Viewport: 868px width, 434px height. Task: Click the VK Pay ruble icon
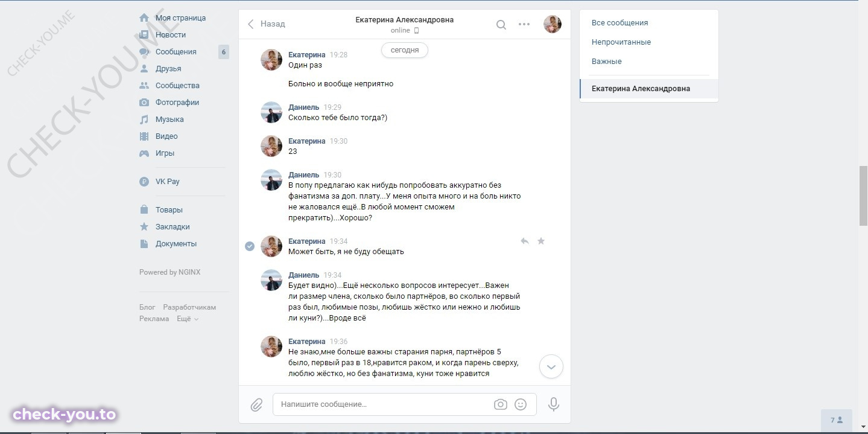[x=144, y=182]
